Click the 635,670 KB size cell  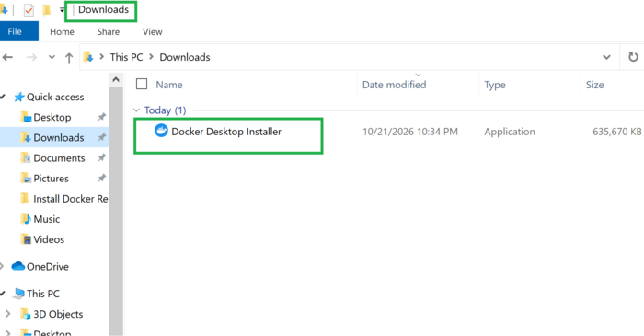(x=617, y=132)
